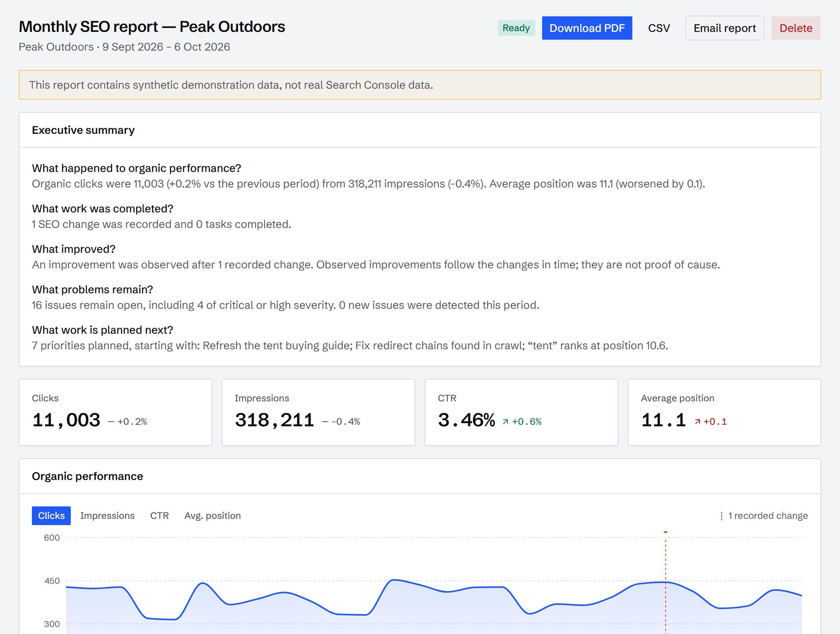Click the Download PDF button
Viewport: 840px width, 634px height.
click(587, 28)
